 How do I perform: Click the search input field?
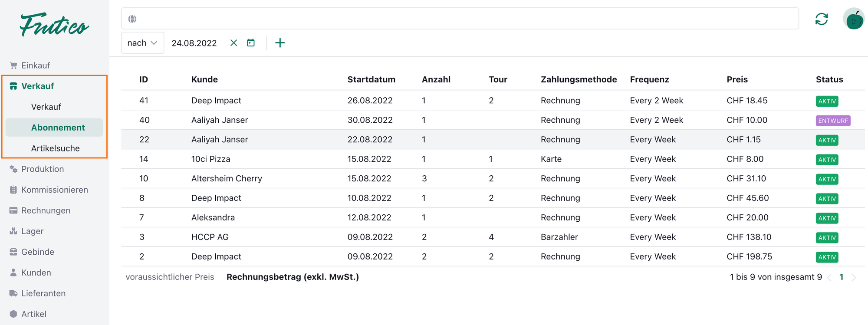(464, 19)
